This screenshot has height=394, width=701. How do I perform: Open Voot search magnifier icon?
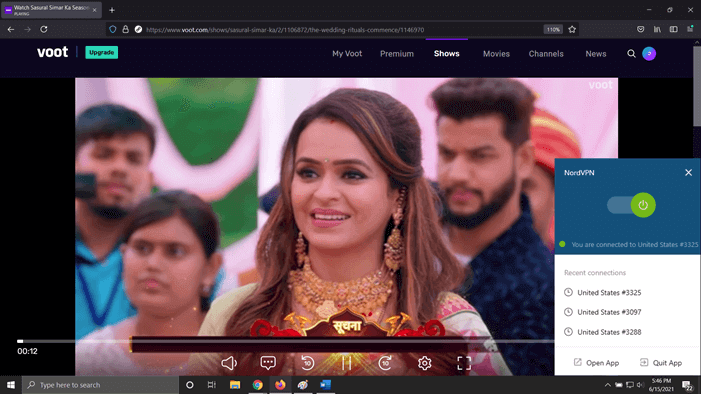631,54
